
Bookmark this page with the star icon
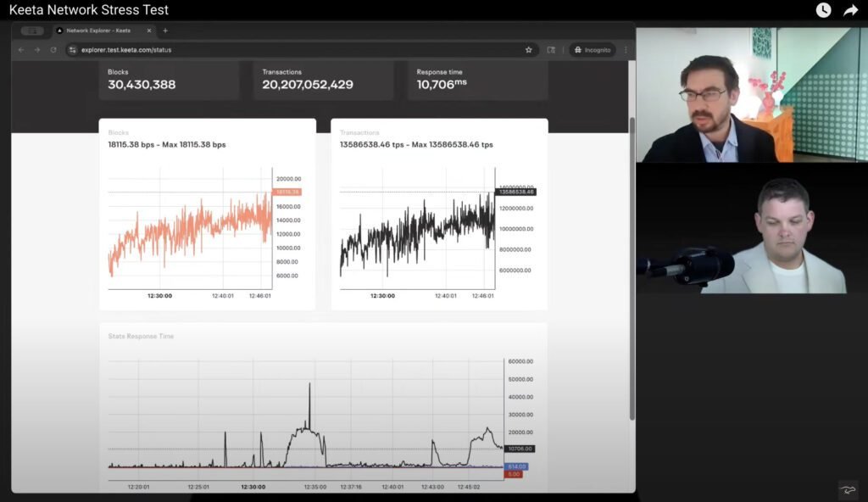[x=529, y=50]
